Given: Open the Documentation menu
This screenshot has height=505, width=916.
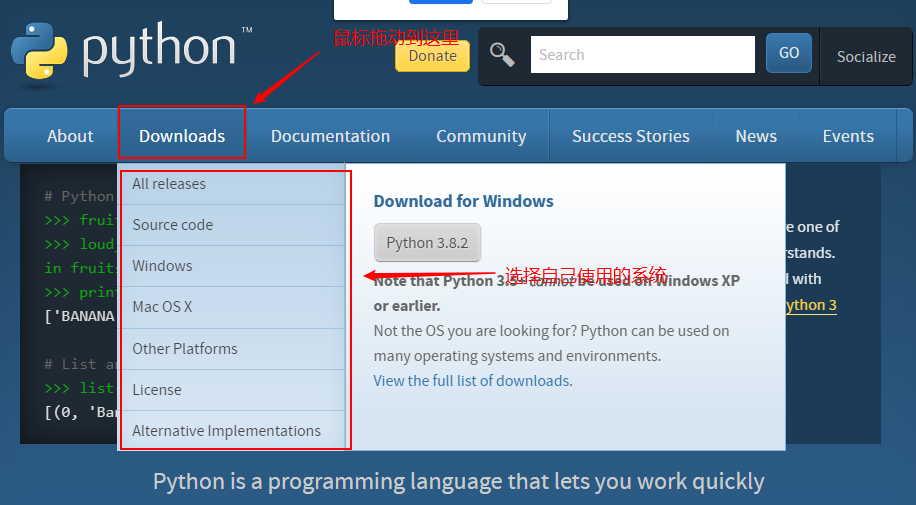Looking at the screenshot, I should coord(330,136).
